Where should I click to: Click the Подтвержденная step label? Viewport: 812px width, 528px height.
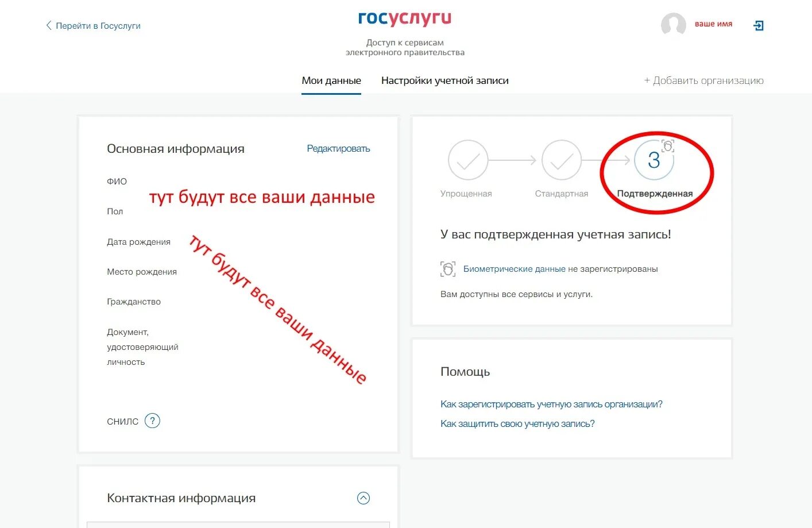pos(655,194)
